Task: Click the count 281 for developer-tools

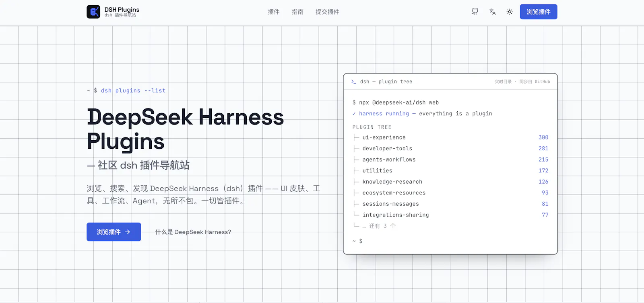Action: pos(543,149)
